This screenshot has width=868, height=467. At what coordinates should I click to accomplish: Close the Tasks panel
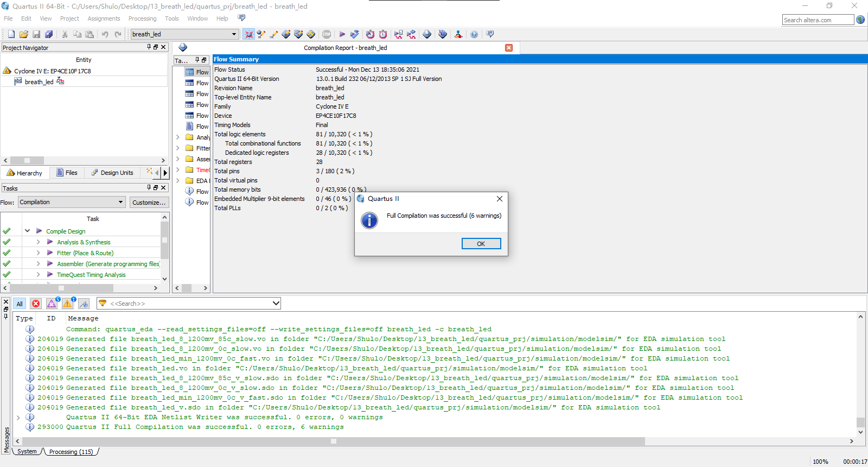pos(163,188)
